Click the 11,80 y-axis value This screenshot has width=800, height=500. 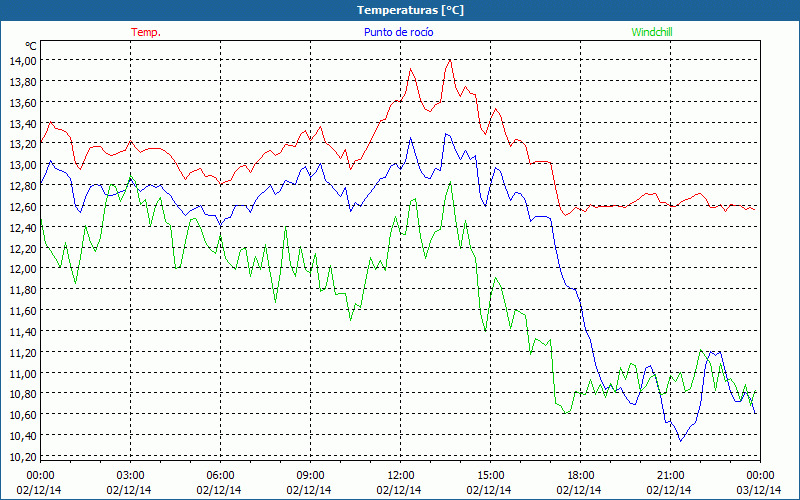point(23,290)
